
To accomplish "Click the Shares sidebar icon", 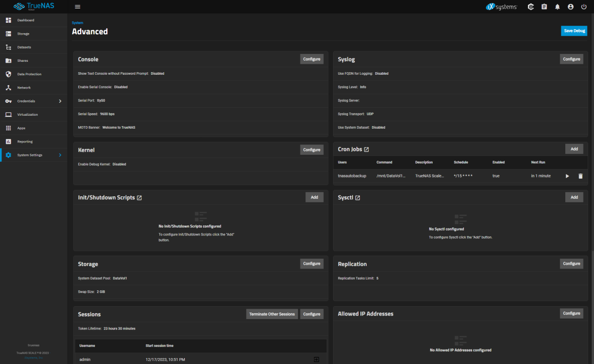I will point(8,60).
